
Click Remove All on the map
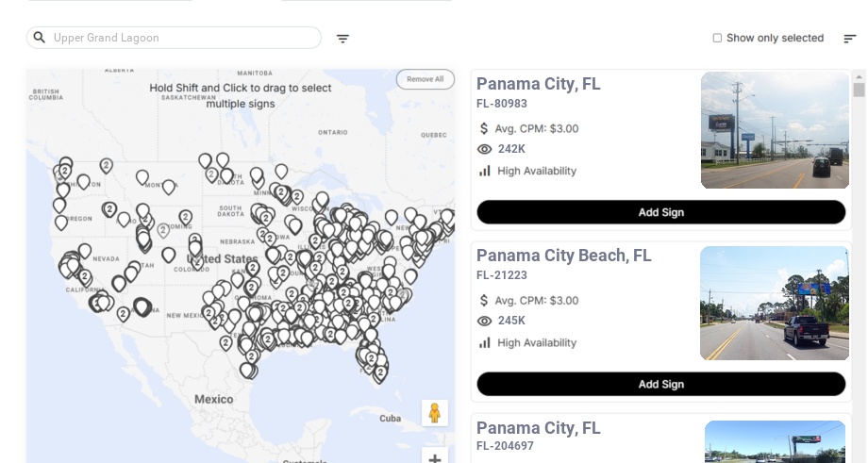coord(425,79)
